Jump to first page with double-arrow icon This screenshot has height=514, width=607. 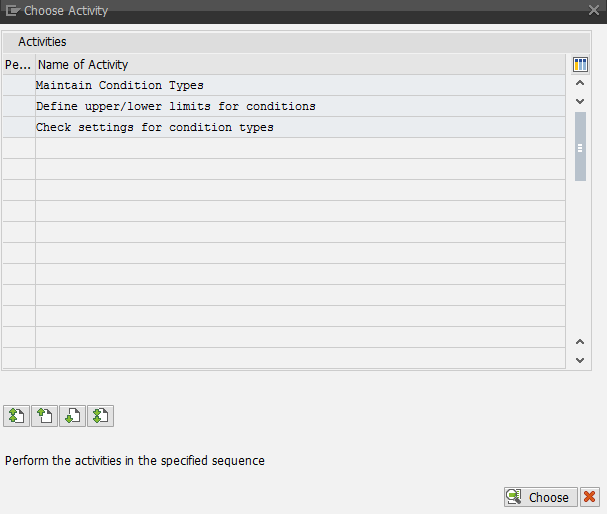pyautogui.click(x=16, y=416)
